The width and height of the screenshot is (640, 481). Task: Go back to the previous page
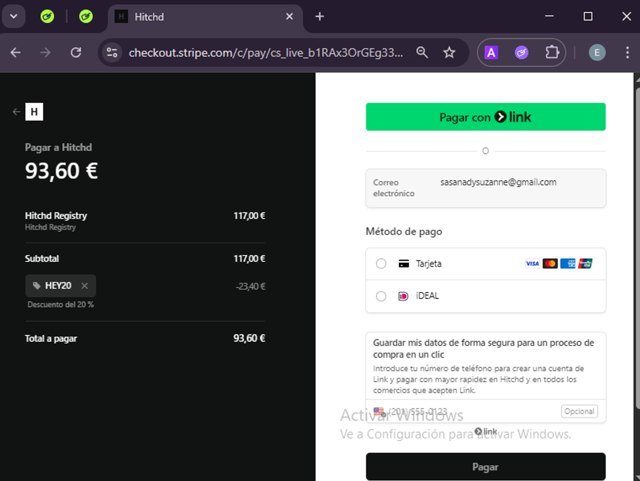pos(16,52)
